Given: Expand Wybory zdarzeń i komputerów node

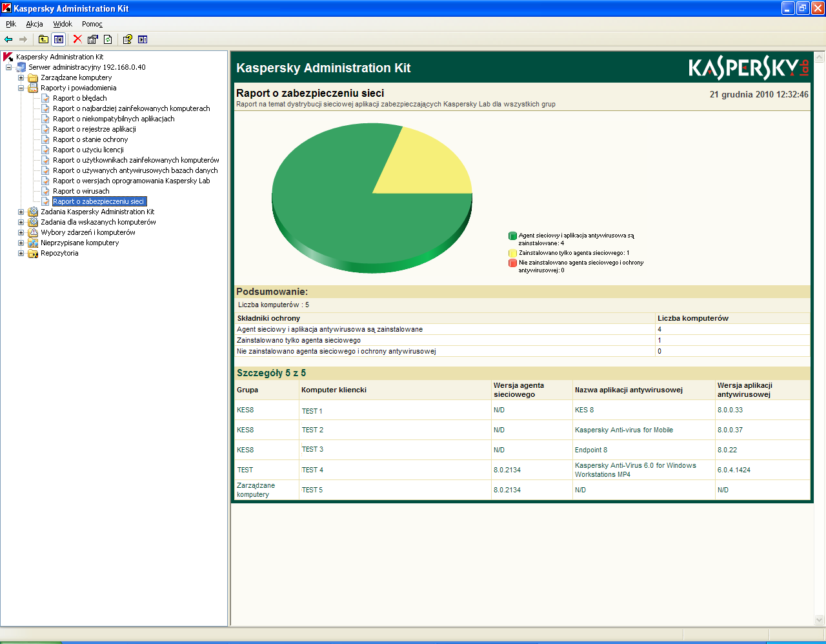Looking at the screenshot, I should click(21, 232).
